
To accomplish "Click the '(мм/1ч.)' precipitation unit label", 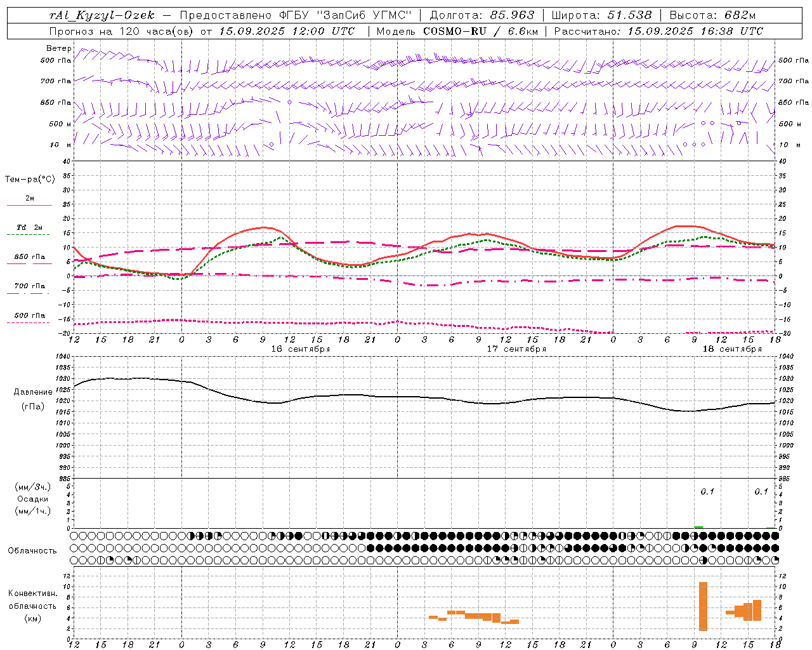I will 33,511.
